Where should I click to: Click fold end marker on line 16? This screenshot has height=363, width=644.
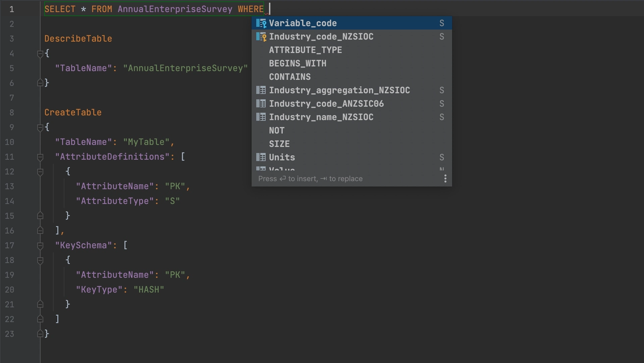click(x=40, y=230)
